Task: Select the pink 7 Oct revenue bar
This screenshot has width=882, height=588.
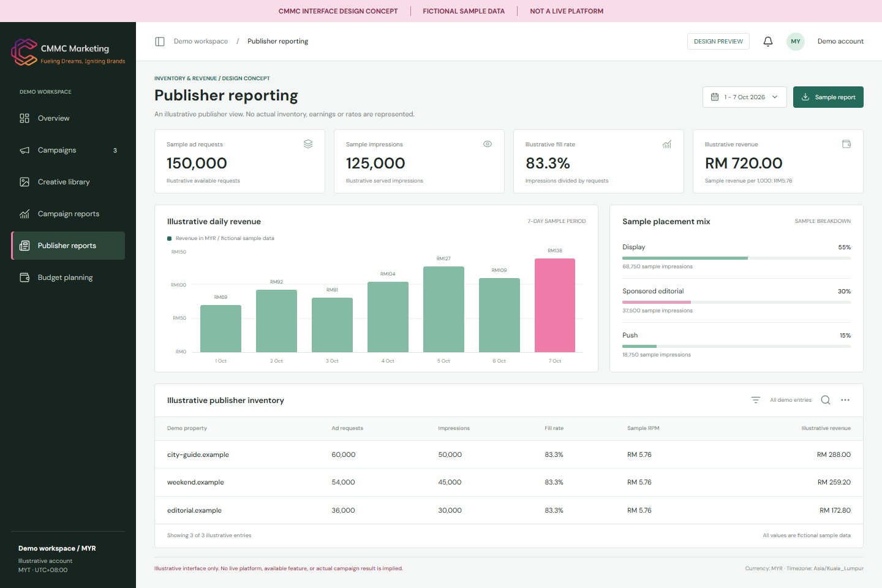Action: [555, 305]
